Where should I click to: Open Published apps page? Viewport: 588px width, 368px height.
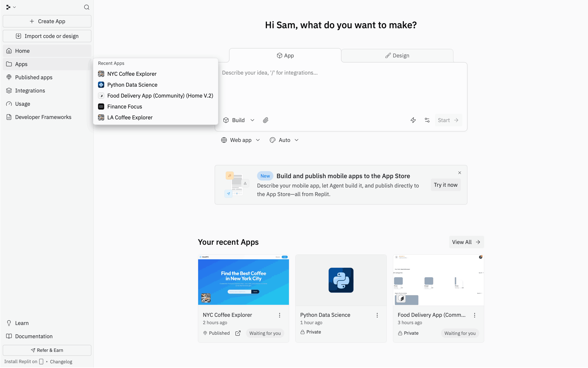coord(47,77)
